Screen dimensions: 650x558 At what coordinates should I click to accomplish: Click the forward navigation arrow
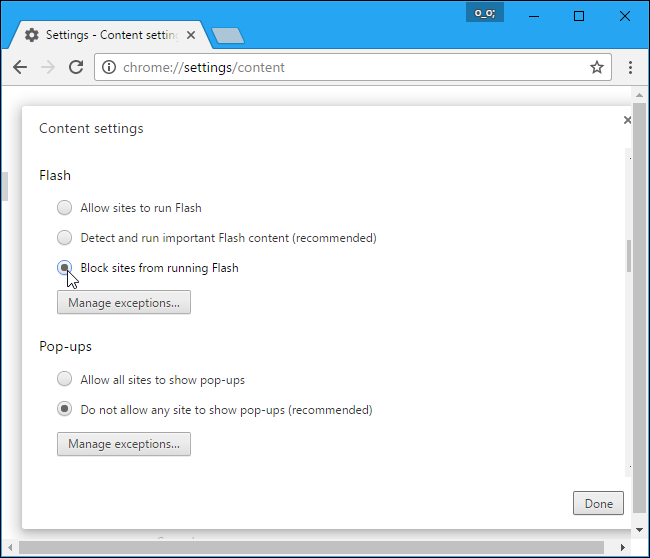tap(48, 67)
